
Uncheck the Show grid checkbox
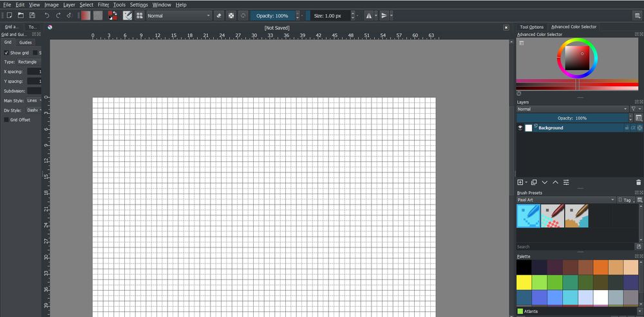6,53
